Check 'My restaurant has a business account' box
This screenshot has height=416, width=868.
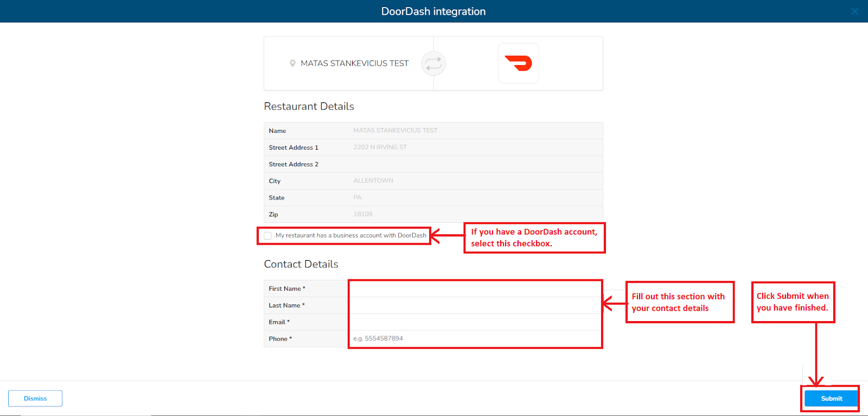[267, 236]
